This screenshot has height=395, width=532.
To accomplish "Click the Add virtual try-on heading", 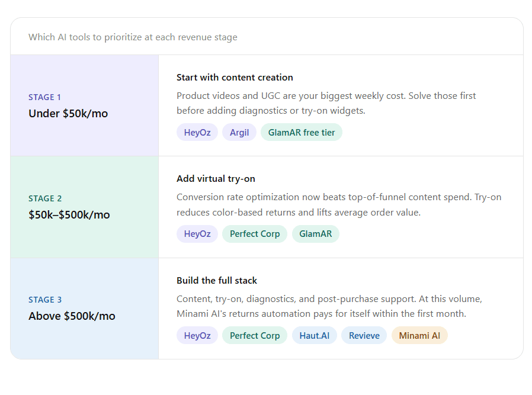I will 216,179.
